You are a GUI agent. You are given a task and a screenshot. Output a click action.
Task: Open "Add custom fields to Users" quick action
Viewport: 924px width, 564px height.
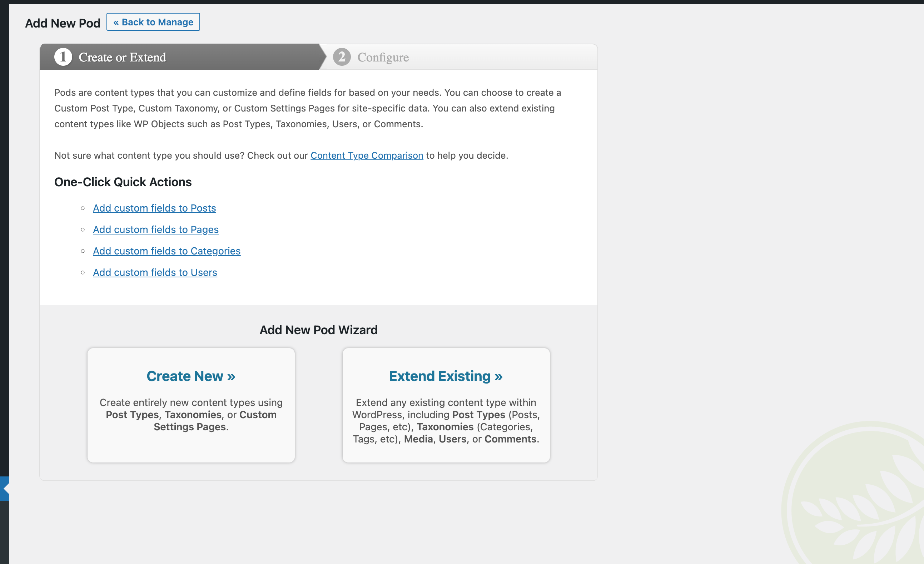(x=155, y=273)
